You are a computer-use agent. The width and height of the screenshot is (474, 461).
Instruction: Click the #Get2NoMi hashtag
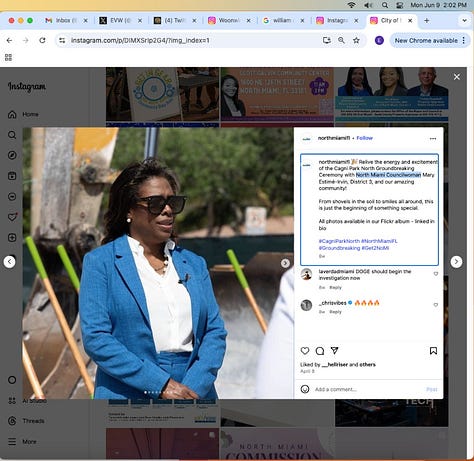click(x=375, y=248)
